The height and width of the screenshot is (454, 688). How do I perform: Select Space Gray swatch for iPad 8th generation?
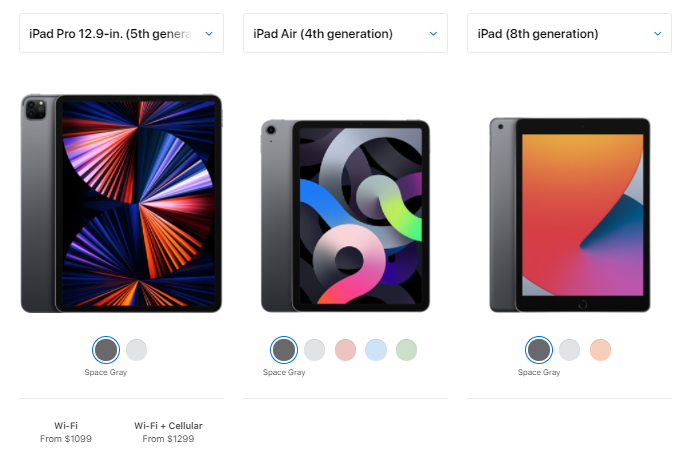pos(539,350)
